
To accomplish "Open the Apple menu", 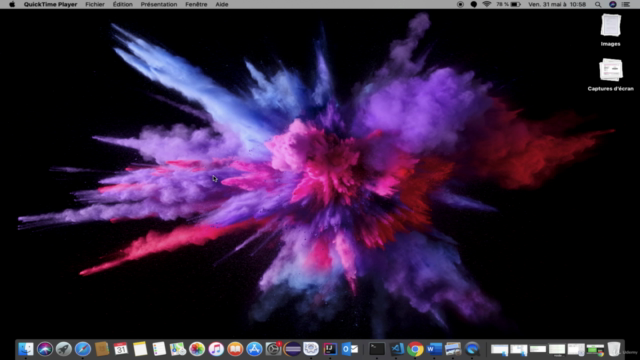I will [12, 4].
